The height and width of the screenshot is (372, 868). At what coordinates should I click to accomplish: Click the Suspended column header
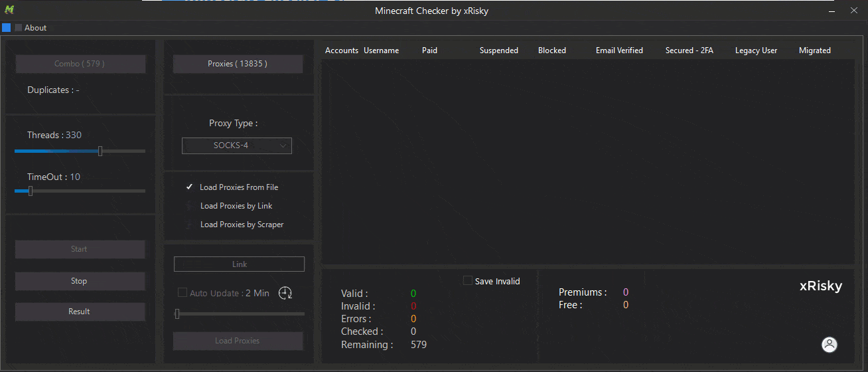pos(499,50)
